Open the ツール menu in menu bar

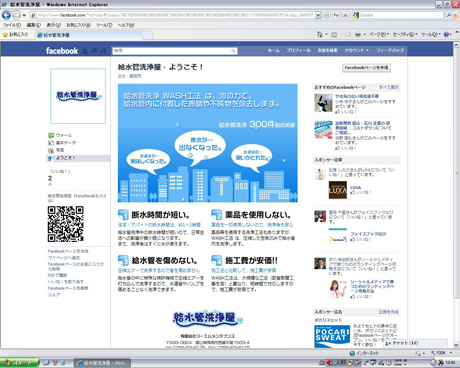click(x=104, y=25)
